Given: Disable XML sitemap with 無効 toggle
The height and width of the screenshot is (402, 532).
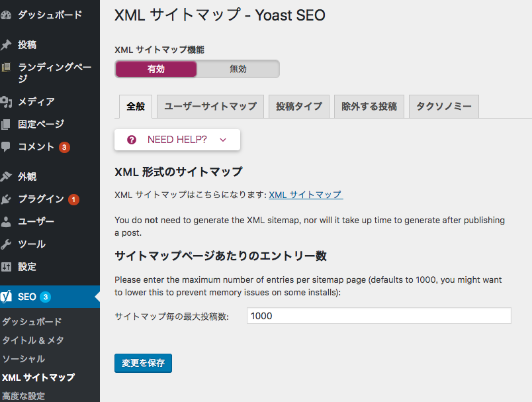Looking at the screenshot, I should coord(238,69).
